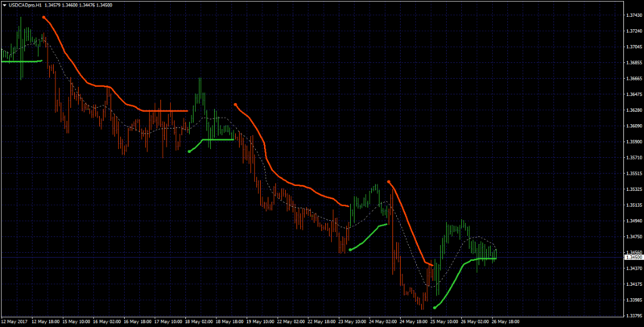This screenshot has height=327, width=644.
Task: Click the 1.35900 price axis label
Action: [x=633, y=142]
